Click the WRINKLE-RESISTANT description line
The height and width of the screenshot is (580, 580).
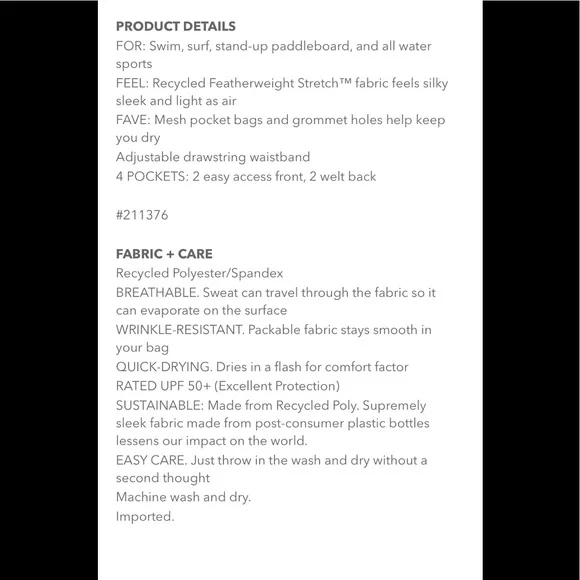click(274, 330)
